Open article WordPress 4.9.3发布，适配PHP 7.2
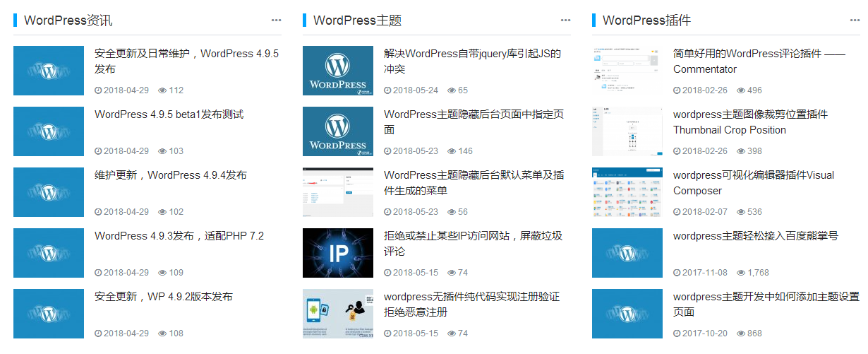 (x=179, y=236)
